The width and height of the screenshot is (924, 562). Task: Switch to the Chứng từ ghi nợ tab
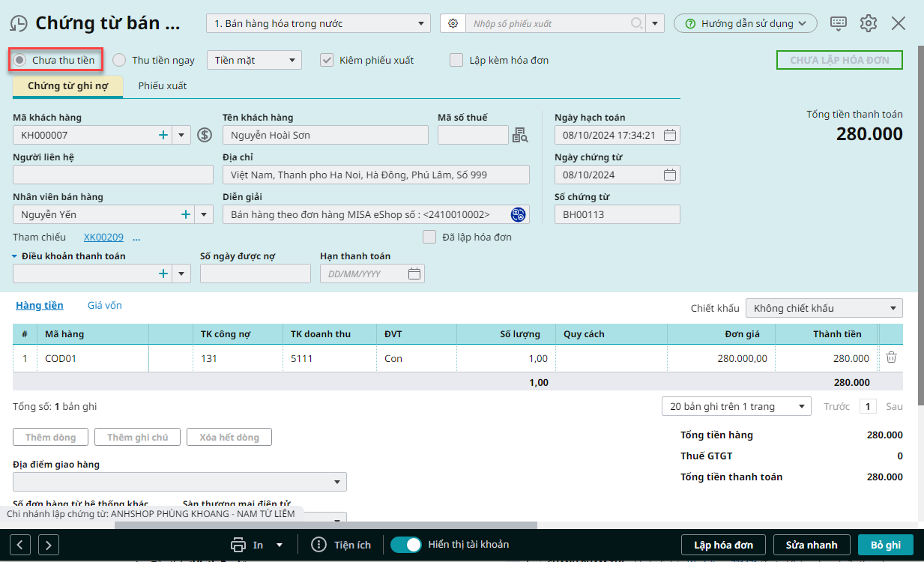(x=68, y=86)
